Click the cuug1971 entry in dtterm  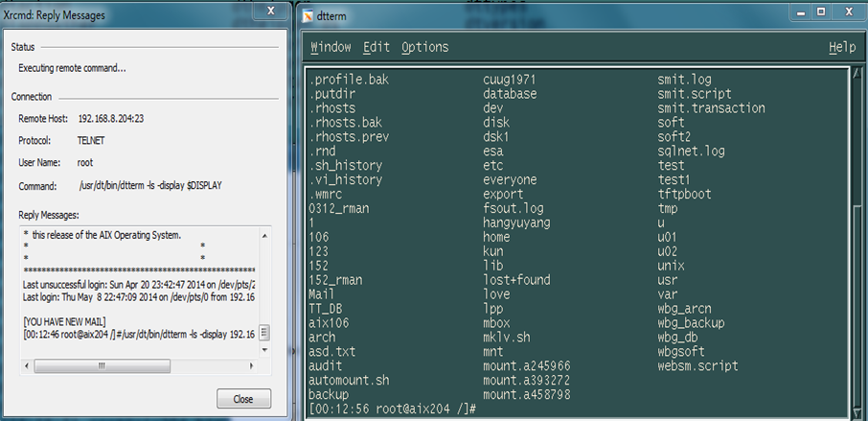(510, 80)
